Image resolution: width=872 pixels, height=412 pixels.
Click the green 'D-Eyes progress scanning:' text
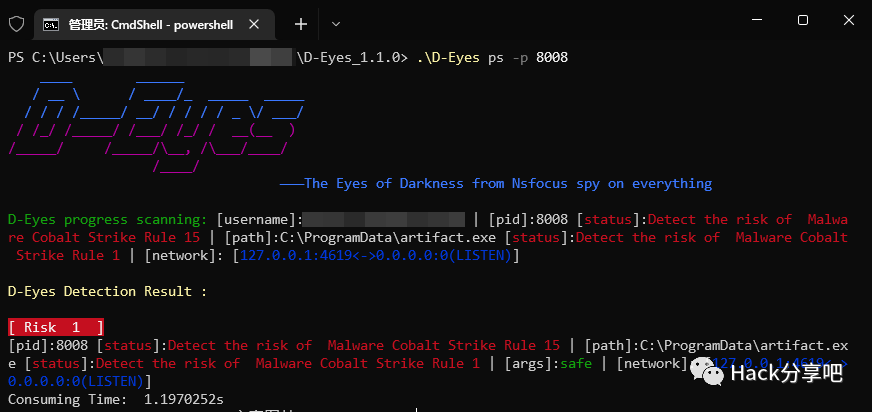pos(107,220)
